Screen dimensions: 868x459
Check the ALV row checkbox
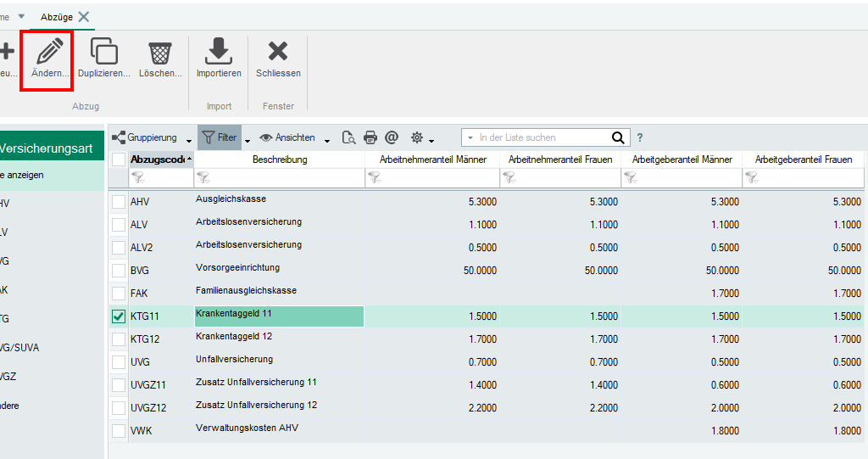coord(119,225)
